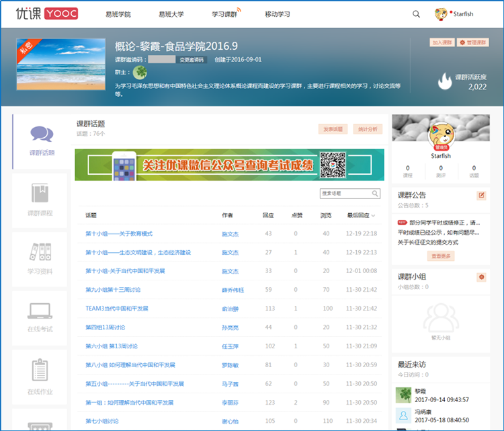Select 易班大学 in top navigation
Image resolution: width=504 pixels, height=431 pixels.
171,14
